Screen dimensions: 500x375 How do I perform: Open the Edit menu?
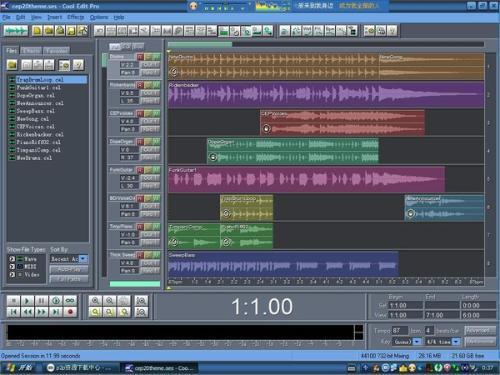[x=21, y=17]
